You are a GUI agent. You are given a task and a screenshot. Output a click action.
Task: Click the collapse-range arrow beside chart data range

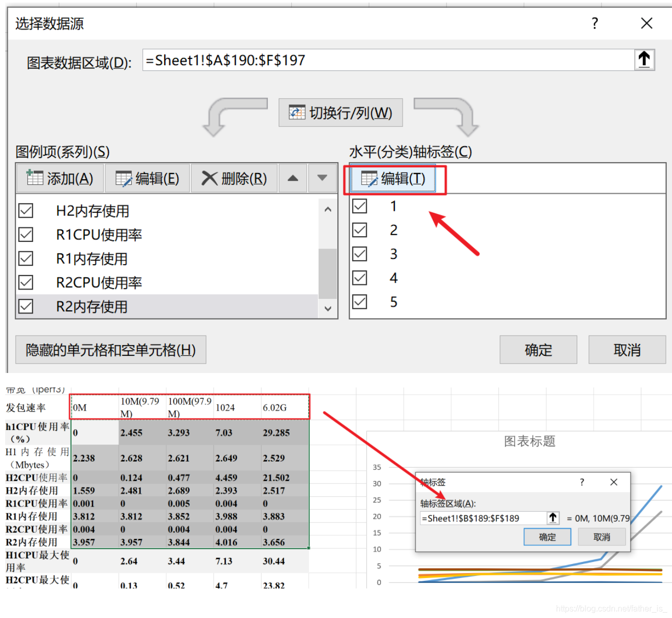(645, 60)
